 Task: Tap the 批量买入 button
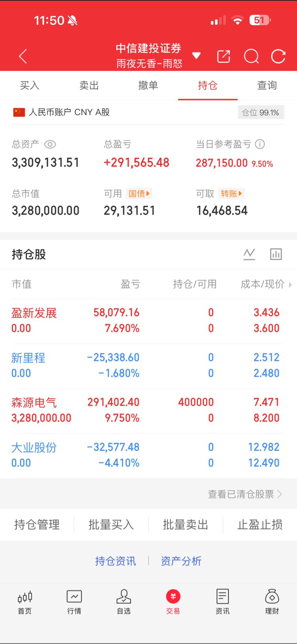tap(111, 525)
